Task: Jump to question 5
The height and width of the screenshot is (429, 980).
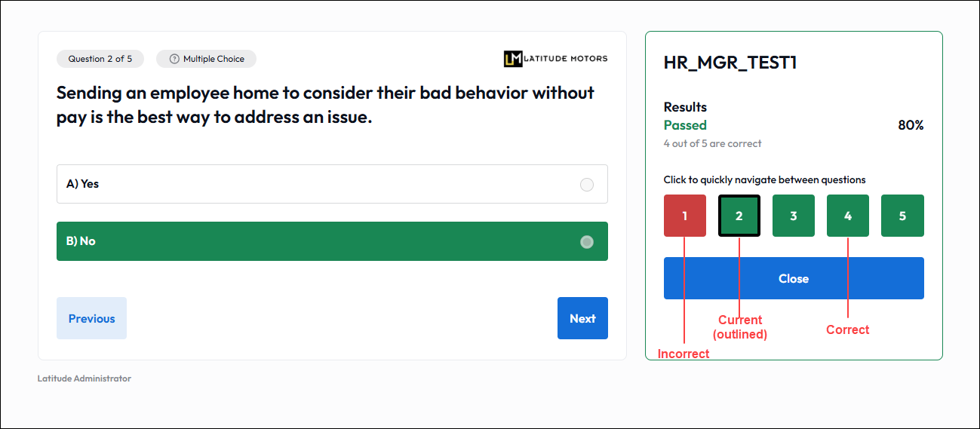Action: 902,216
